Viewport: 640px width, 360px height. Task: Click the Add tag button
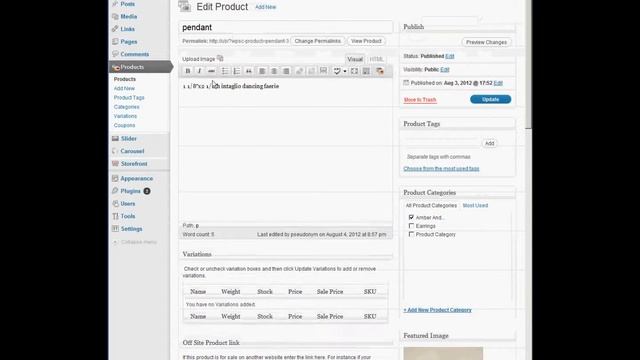(489, 143)
